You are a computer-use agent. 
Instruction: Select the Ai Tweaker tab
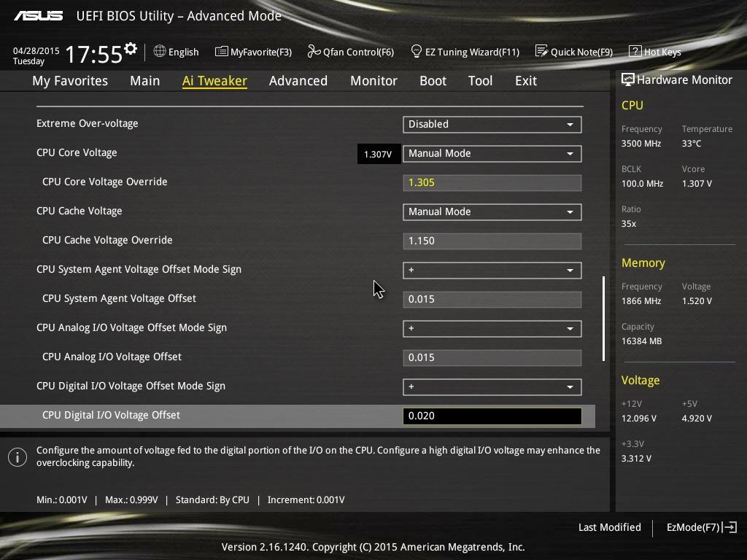214,81
